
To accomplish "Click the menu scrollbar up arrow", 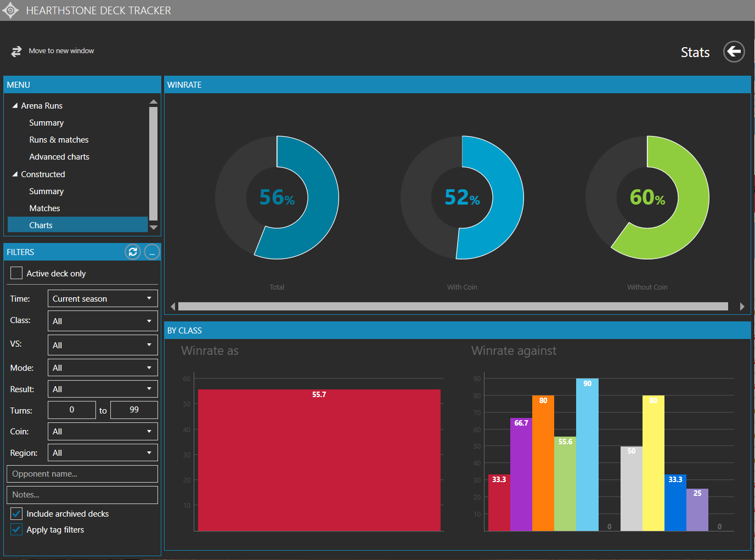I will 154,102.
